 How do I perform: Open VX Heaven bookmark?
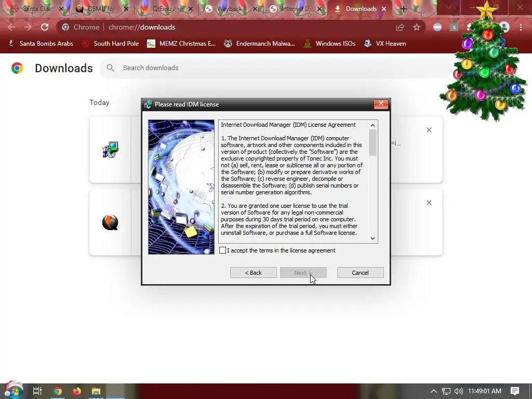coord(385,44)
